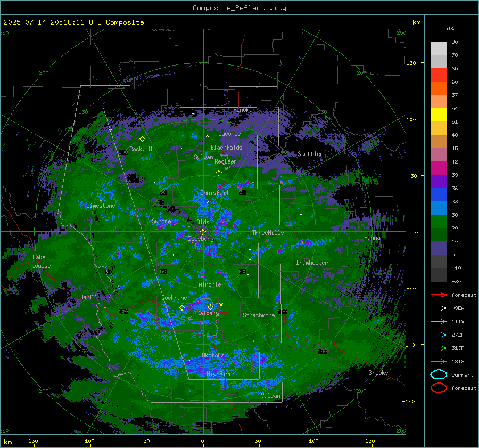Click the Banff label
479x448 pixels.
88,297
